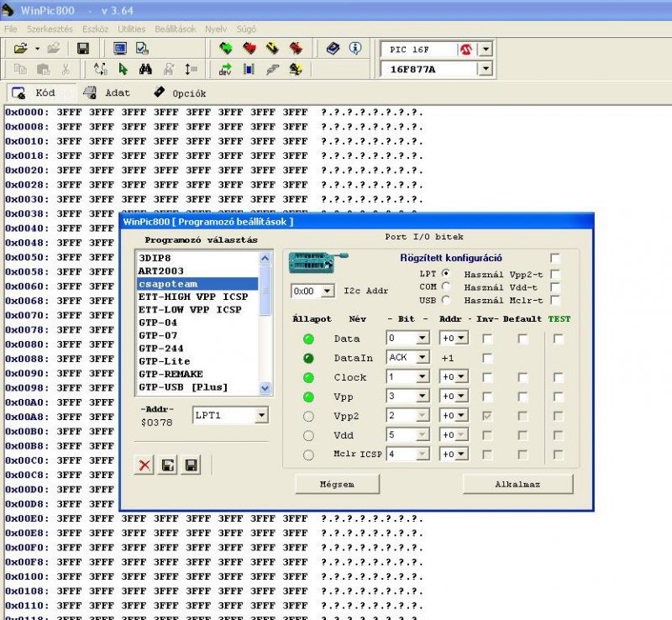Open the File menu
Image resolution: width=672 pixels, height=620 pixels.
(10, 29)
